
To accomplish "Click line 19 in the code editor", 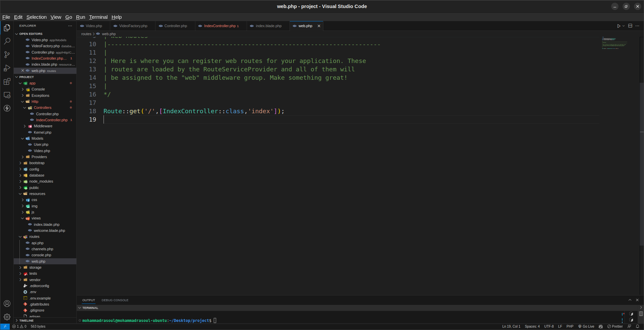I will tap(351, 120).
